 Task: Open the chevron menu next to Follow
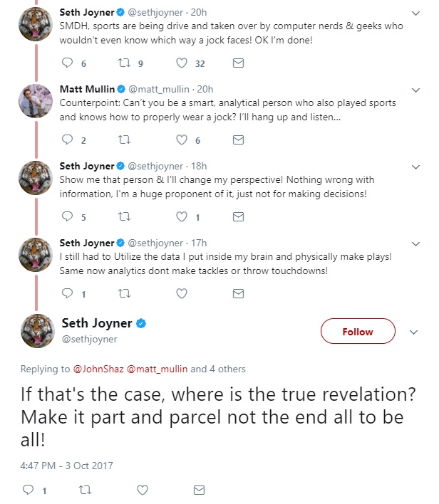(413, 332)
